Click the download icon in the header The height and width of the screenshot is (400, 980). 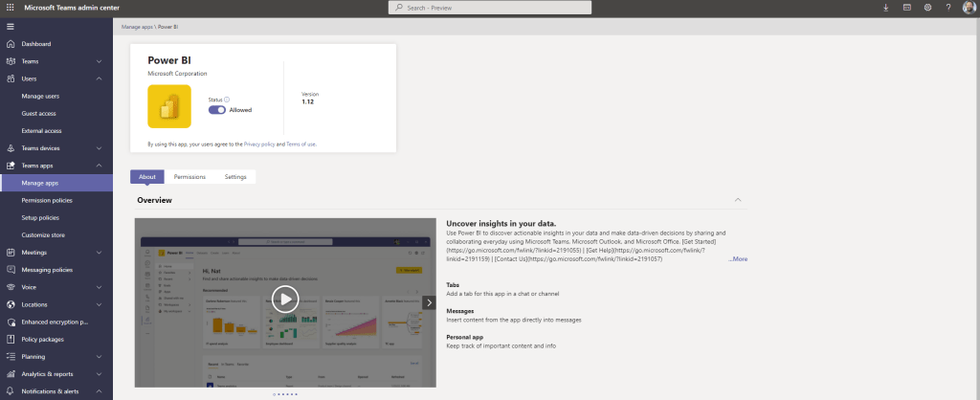coord(885,8)
